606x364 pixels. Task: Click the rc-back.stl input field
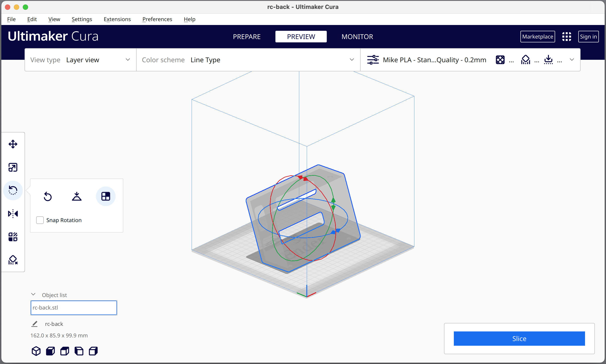[74, 308]
